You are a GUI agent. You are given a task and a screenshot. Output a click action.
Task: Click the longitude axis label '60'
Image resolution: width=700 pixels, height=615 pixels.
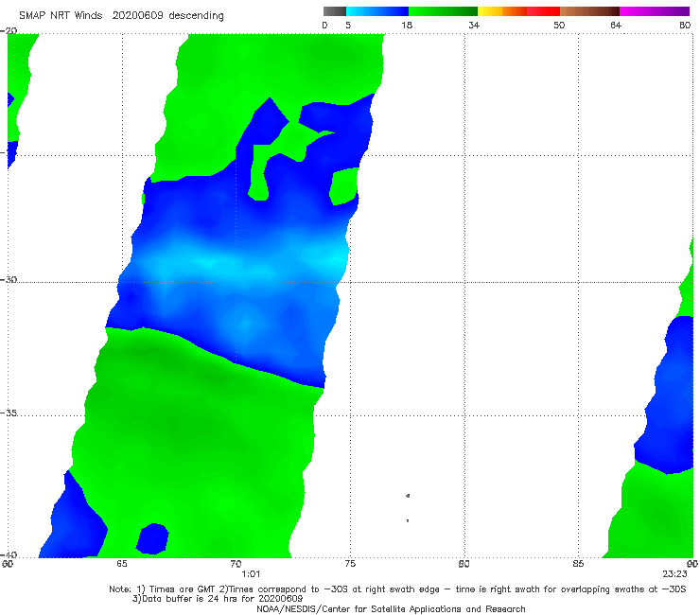pyautogui.click(x=8, y=564)
